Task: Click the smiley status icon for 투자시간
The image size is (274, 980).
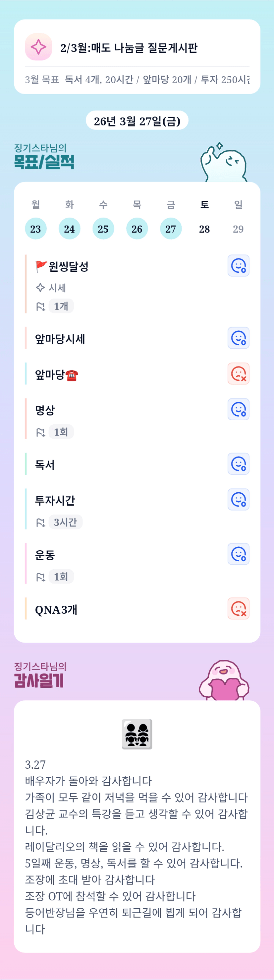Action: (x=238, y=500)
